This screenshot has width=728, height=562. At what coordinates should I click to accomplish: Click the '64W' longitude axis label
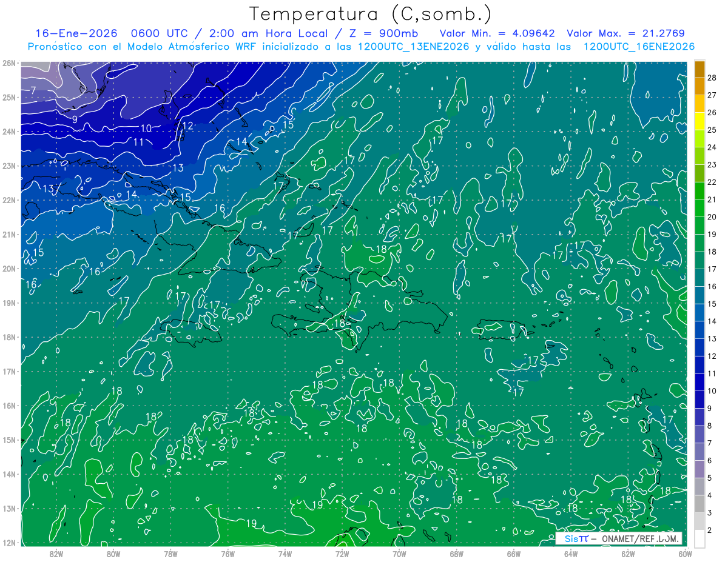[571, 554]
